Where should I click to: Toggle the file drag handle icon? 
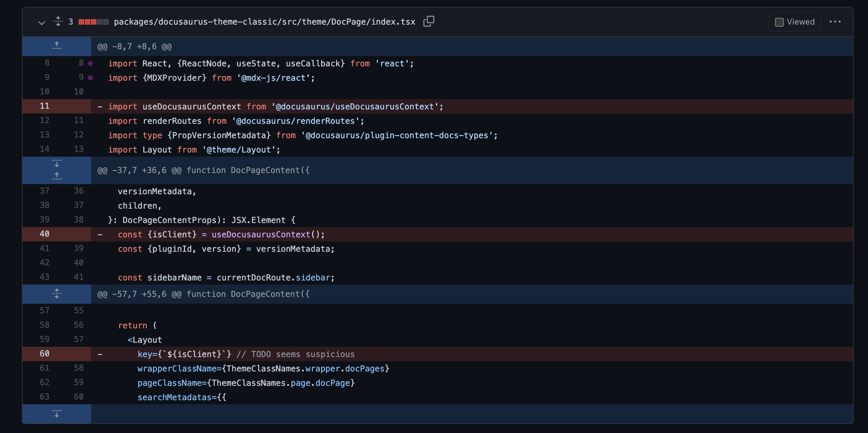click(x=57, y=22)
